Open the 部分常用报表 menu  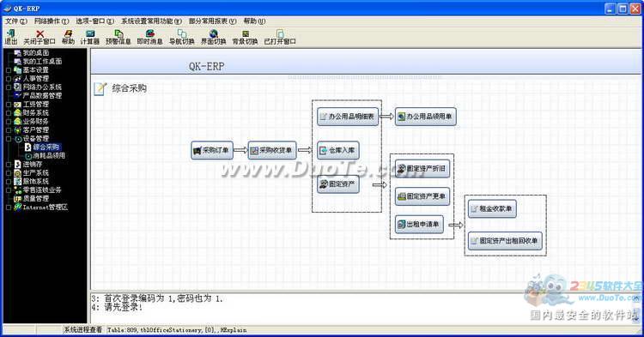pyautogui.click(x=212, y=21)
